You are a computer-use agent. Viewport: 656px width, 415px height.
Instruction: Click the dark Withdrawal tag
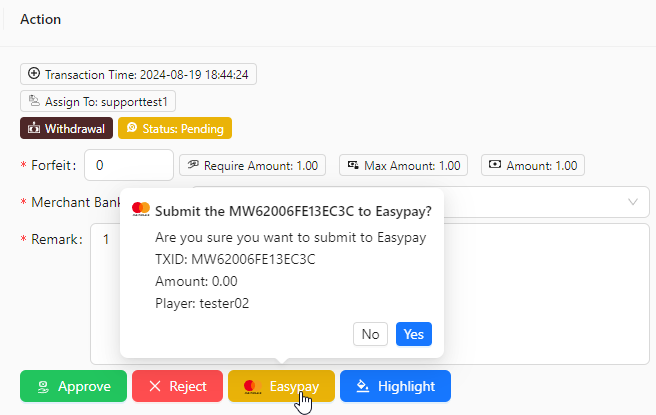tap(67, 128)
